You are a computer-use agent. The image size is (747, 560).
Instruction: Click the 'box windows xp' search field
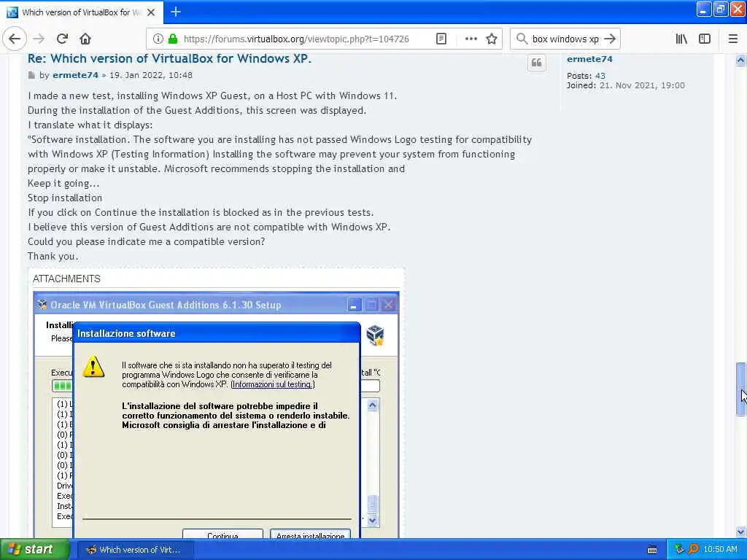coord(565,39)
